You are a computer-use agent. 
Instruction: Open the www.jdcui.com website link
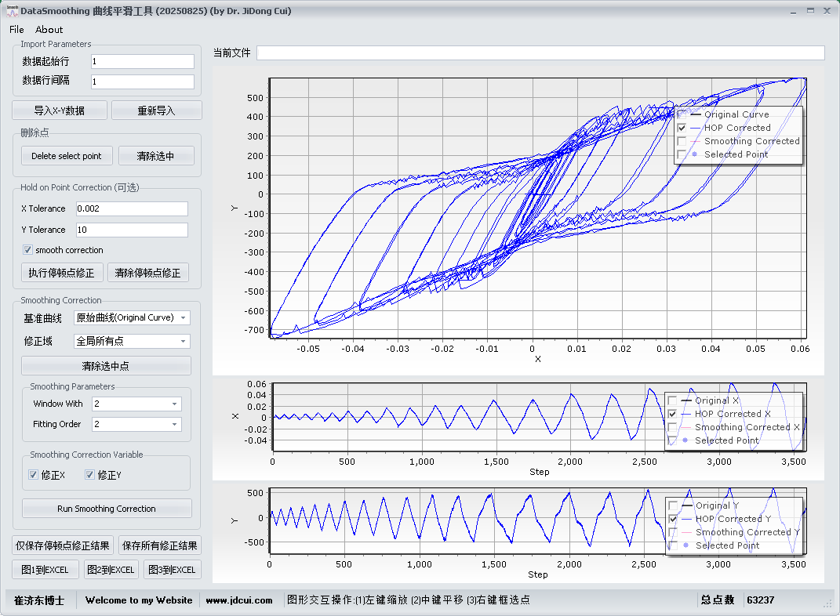tap(239, 600)
